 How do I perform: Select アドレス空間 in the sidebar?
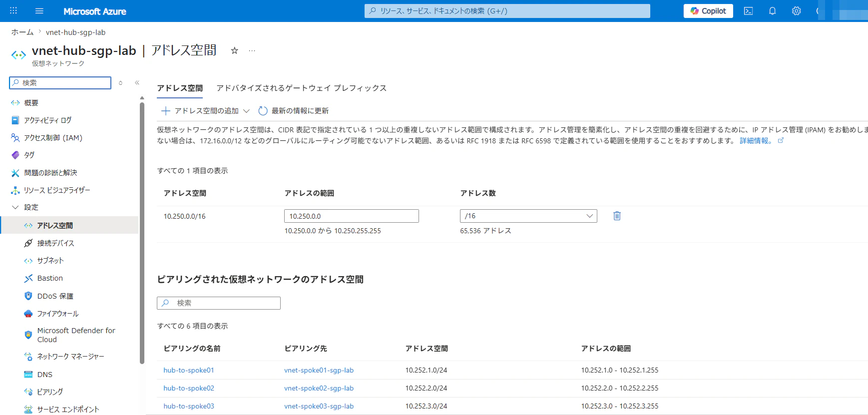tap(69, 225)
